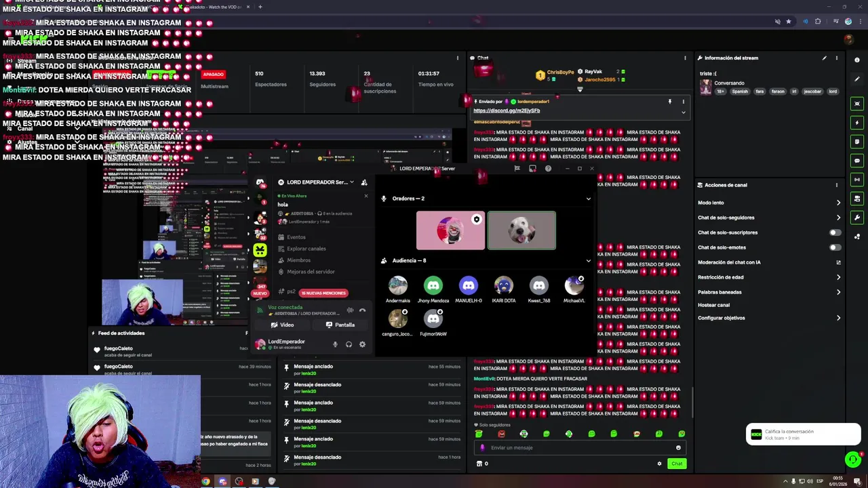
Task: Click the info sidebar icon at top
Action: click(x=857, y=60)
